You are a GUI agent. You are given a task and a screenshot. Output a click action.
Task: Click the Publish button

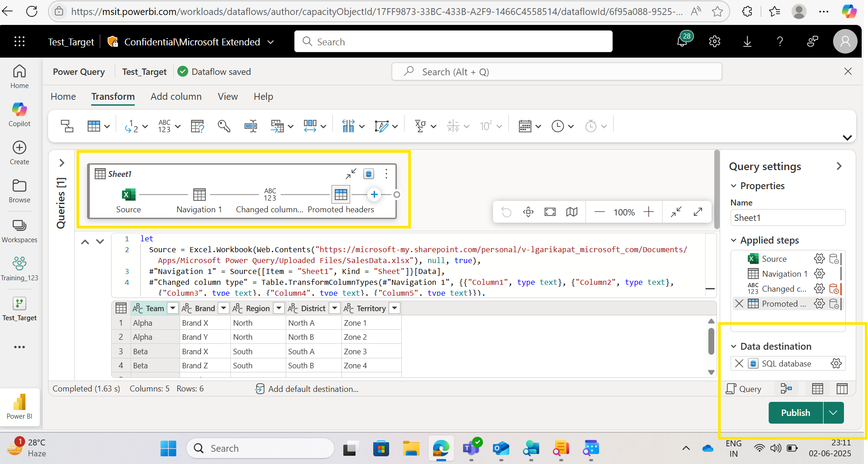pyautogui.click(x=796, y=413)
